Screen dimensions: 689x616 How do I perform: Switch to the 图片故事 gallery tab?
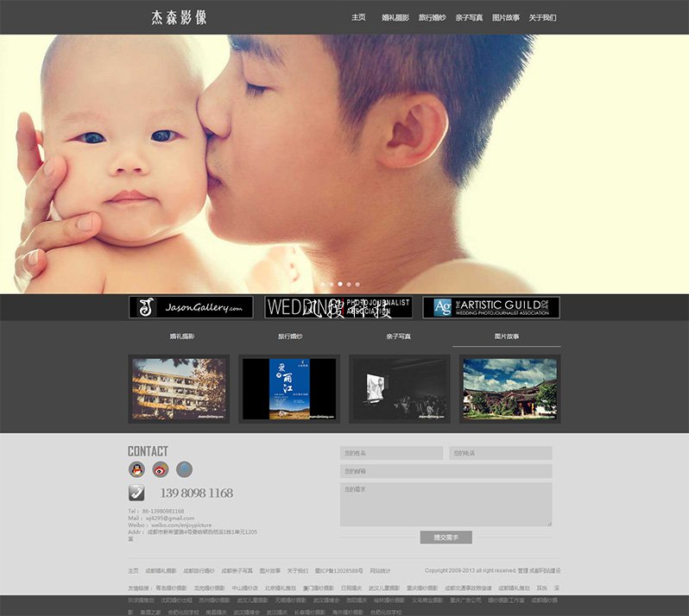click(507, 336)
